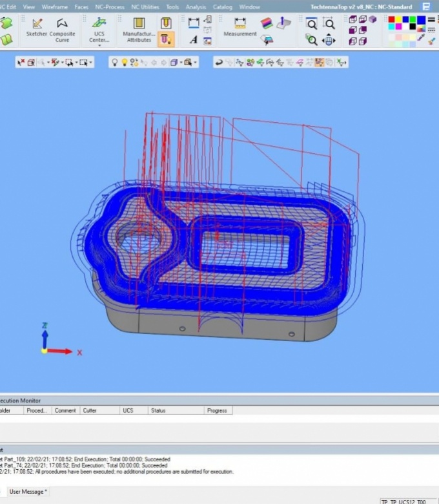
Task: Toggle the highlighted toolpath display icon
Action: pyautogui.click(x=320, y=63)
